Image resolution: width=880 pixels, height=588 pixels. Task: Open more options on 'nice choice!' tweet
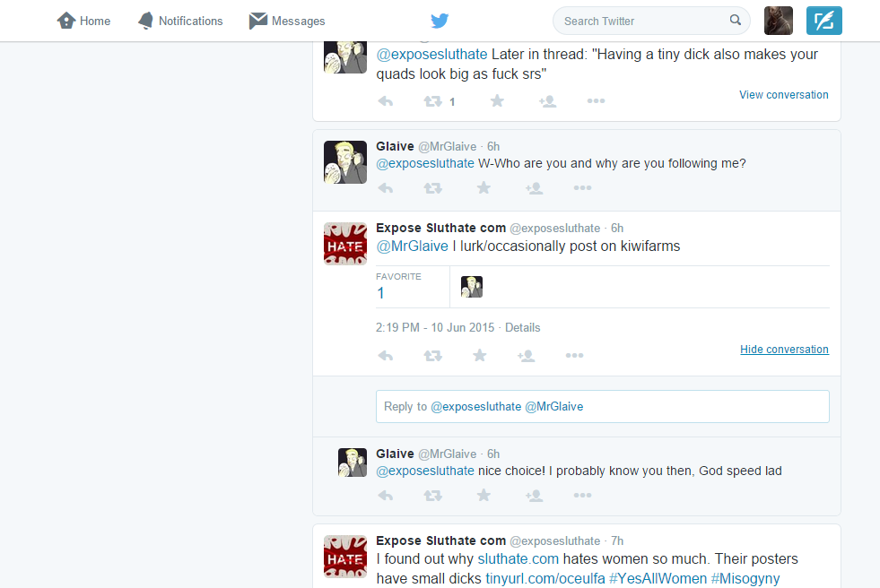click(x=582, y=495)
